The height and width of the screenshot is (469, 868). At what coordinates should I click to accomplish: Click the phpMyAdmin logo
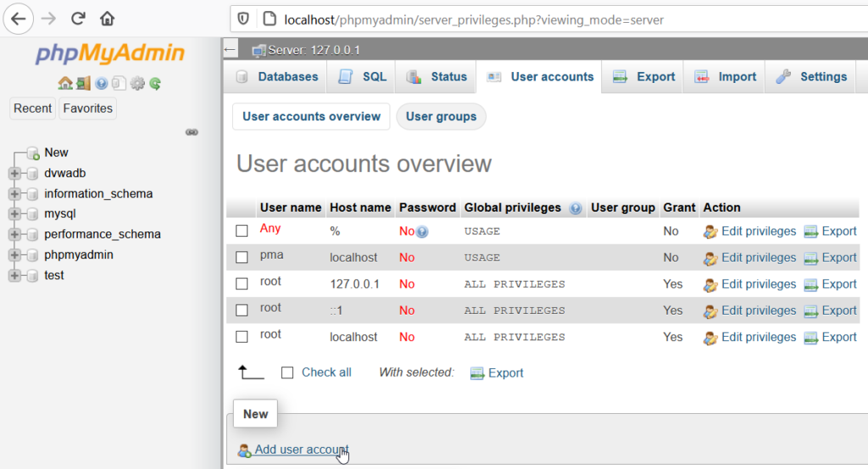click(109, 53)
